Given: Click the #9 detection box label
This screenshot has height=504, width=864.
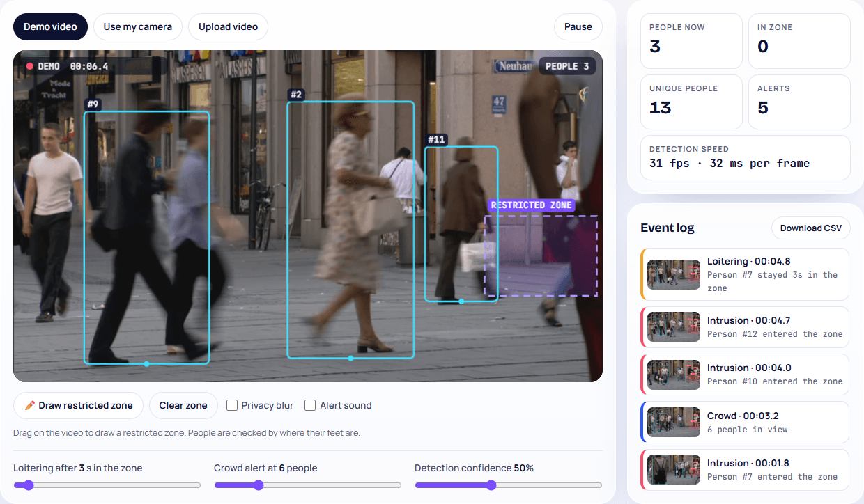Looking at the screenshot, I should [x=93, y=104].
